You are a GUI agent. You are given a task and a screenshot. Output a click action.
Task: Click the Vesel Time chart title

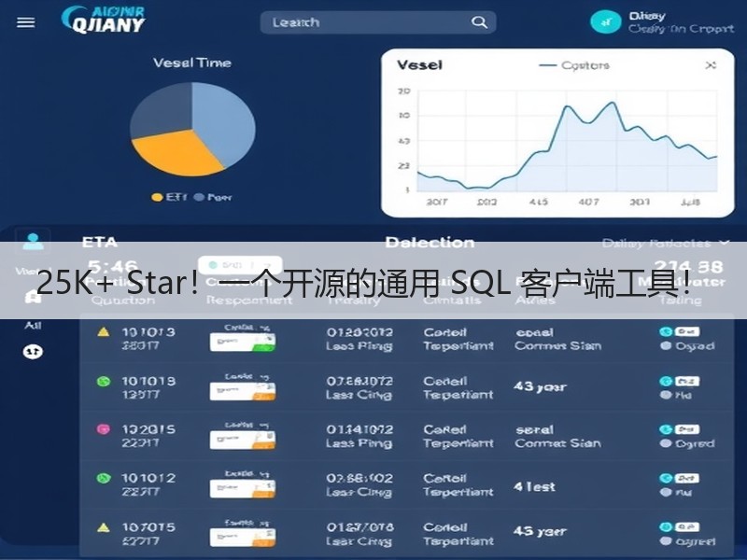192,63
